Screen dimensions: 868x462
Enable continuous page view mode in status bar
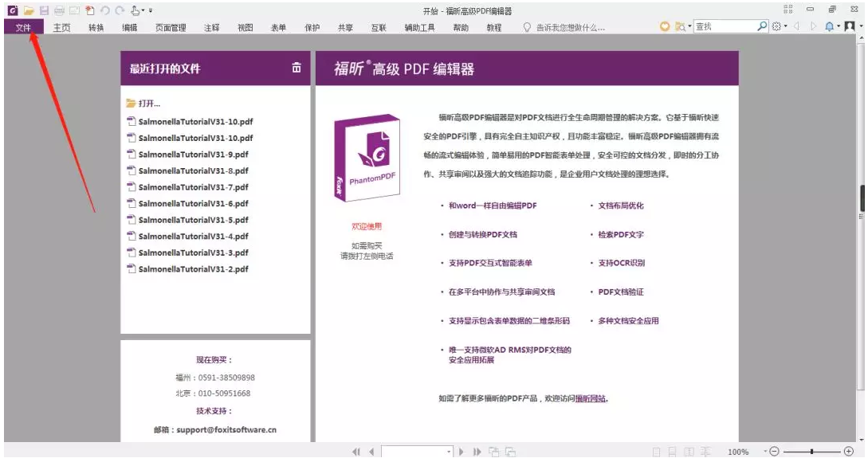coord(673,452)
